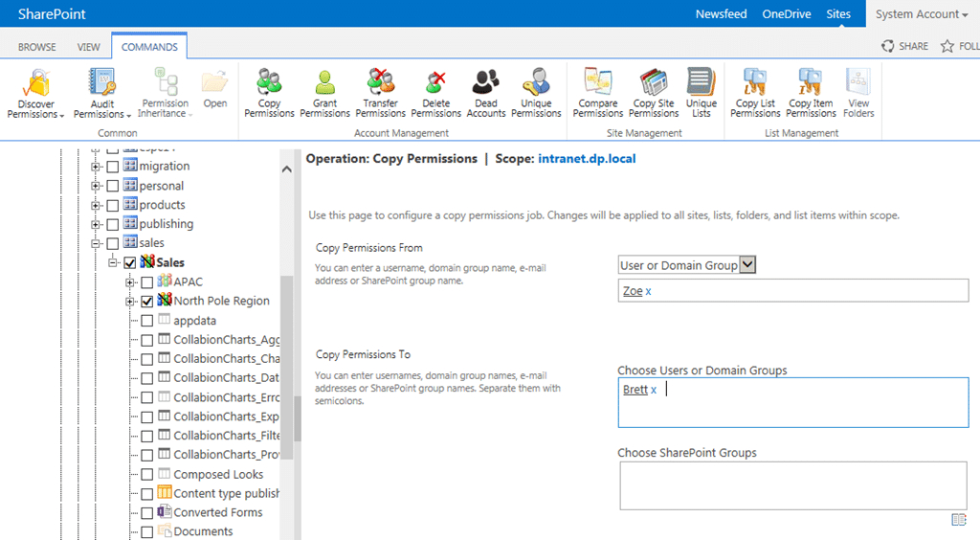Click the Brett user name

635,390
